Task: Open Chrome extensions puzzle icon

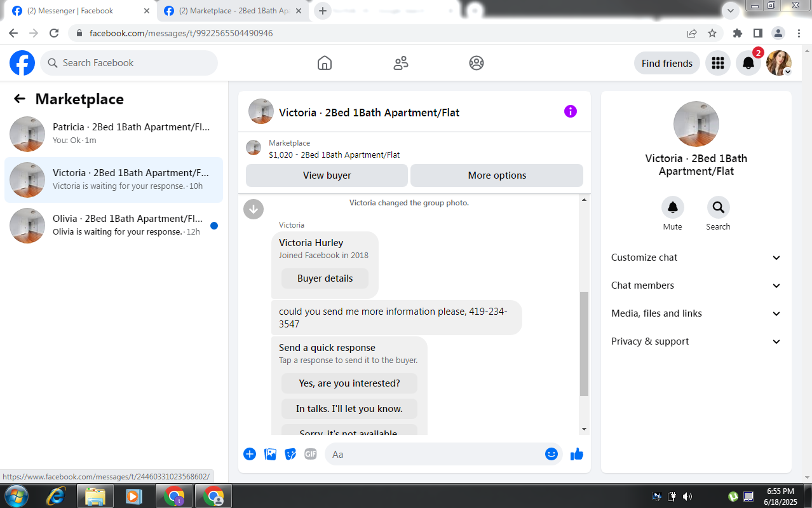Action: tap(737, 33)
